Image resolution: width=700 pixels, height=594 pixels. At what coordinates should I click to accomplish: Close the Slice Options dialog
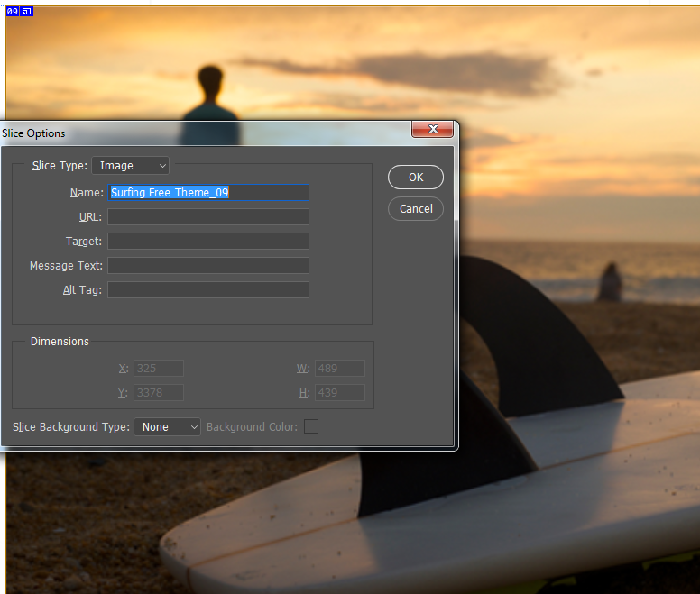coord(432,130)
